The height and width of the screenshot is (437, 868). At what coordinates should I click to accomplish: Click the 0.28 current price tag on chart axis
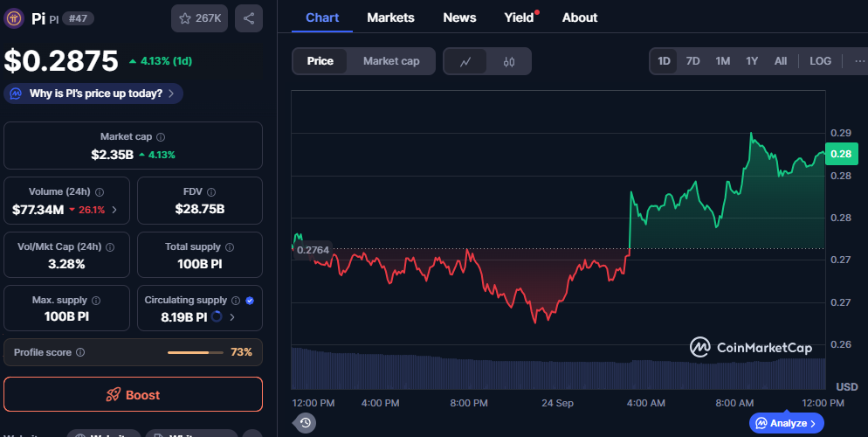(x=841, y=154)
